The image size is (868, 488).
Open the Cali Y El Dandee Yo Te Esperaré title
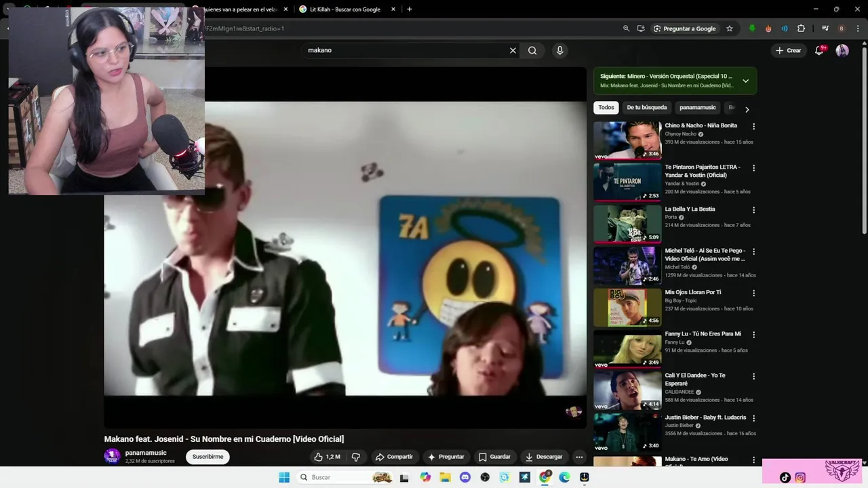tap(695, 379)
